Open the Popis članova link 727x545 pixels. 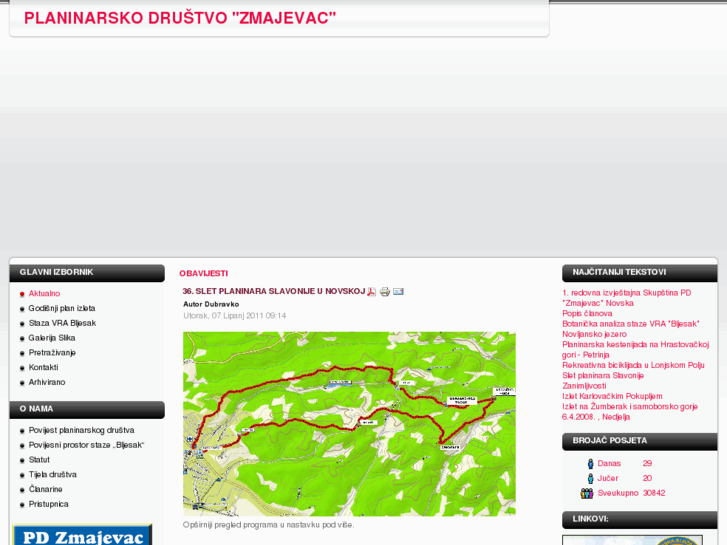click(x=587, y=314)
